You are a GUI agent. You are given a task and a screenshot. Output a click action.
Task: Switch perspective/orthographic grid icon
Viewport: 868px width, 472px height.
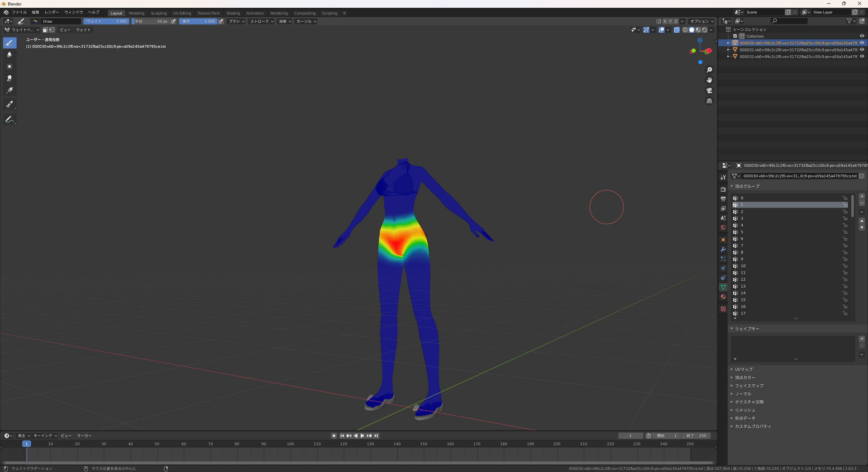click(709, 101)
